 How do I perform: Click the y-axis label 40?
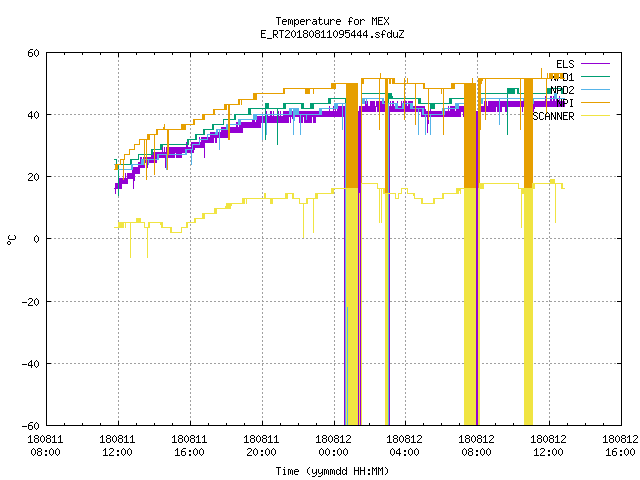click(x=33, y=115)
